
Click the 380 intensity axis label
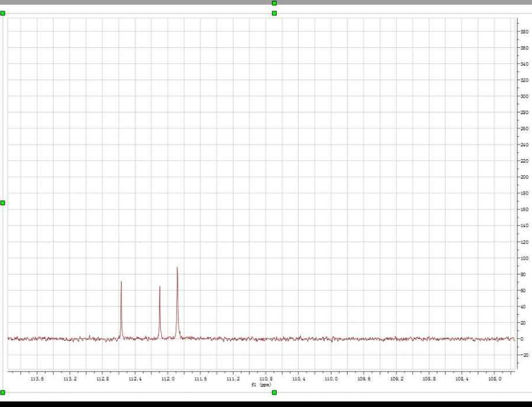pos(524,31)
